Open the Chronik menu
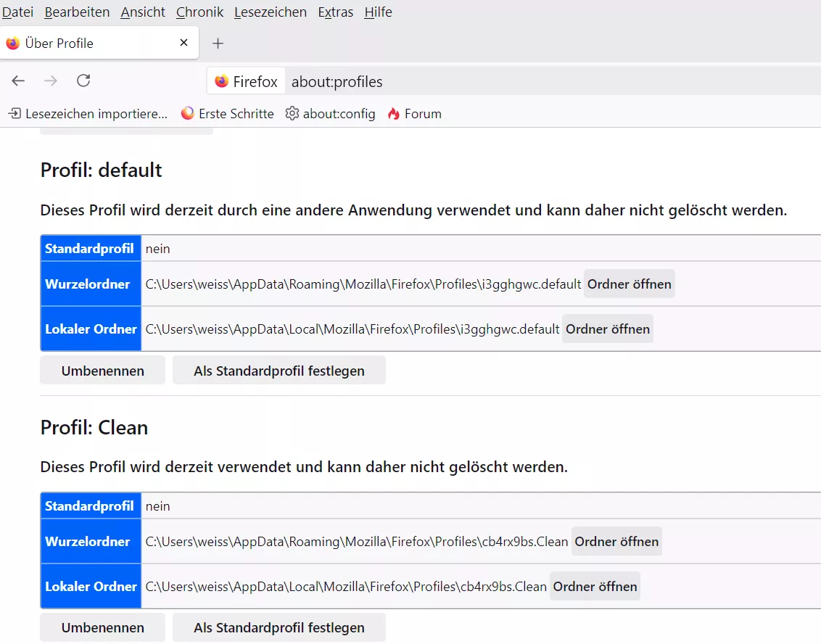The width and height of the screenshot is (821, 644). (199, 12)
